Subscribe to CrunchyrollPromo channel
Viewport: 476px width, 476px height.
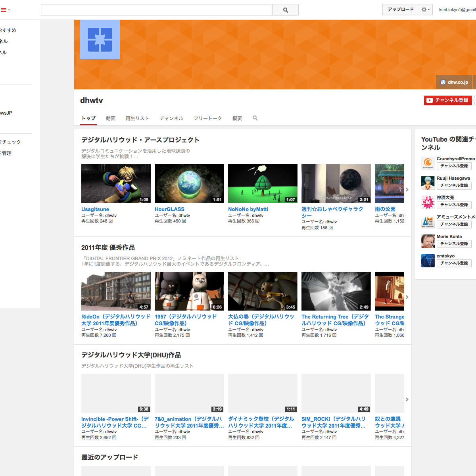pyautogui.click(x=454, y=166)
